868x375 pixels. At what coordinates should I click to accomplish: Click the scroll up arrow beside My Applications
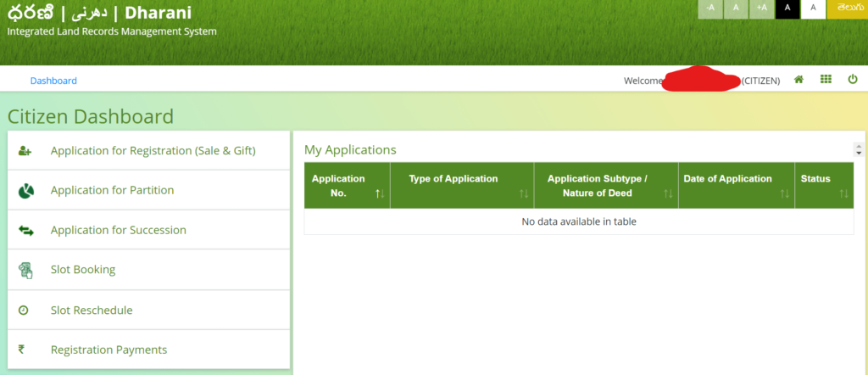coord(859,146)
